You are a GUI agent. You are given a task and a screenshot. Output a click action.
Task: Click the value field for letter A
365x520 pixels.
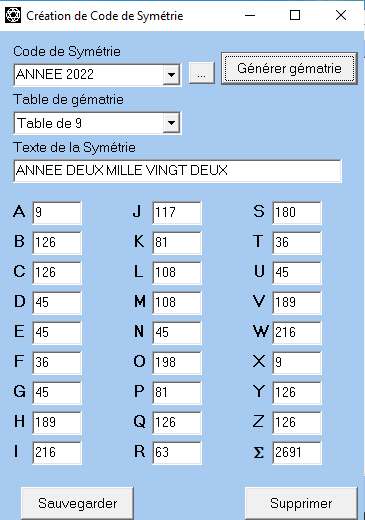(57, 212)
